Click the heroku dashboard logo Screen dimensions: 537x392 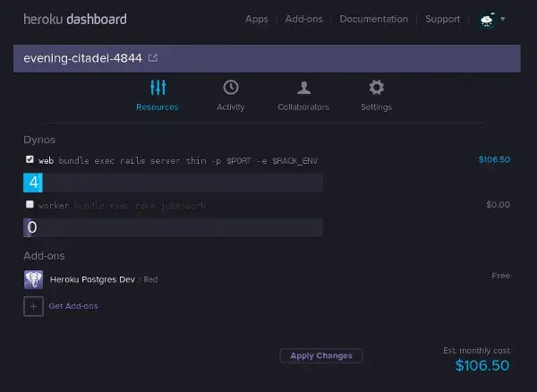74,19
